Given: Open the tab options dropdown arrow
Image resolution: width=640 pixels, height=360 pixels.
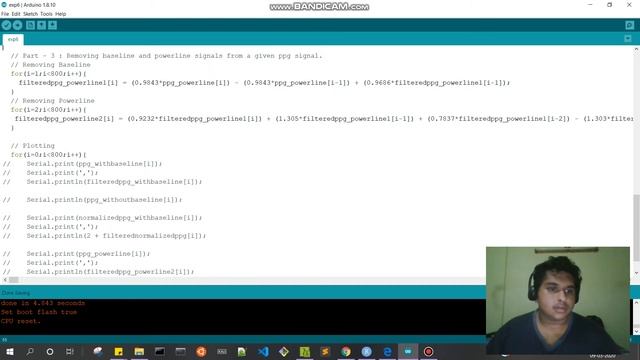Looking at the screenshot, I should click(x=628, y=39).
